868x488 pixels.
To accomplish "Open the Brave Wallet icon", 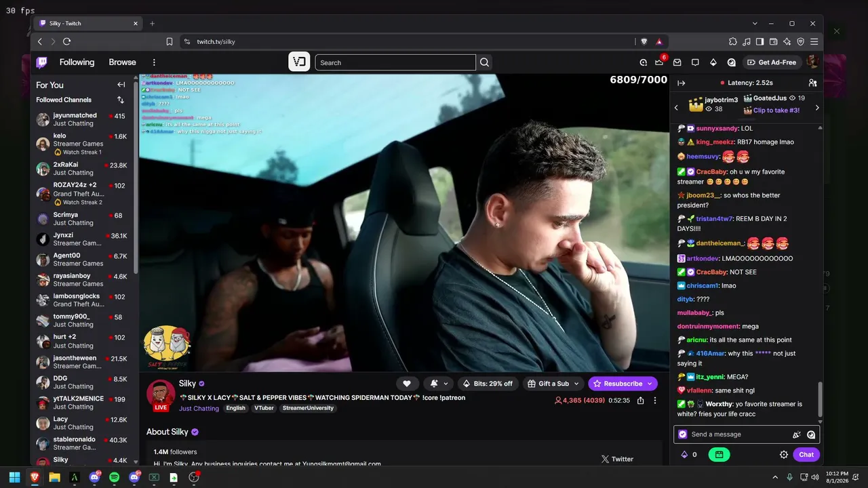I will (774, 41).
